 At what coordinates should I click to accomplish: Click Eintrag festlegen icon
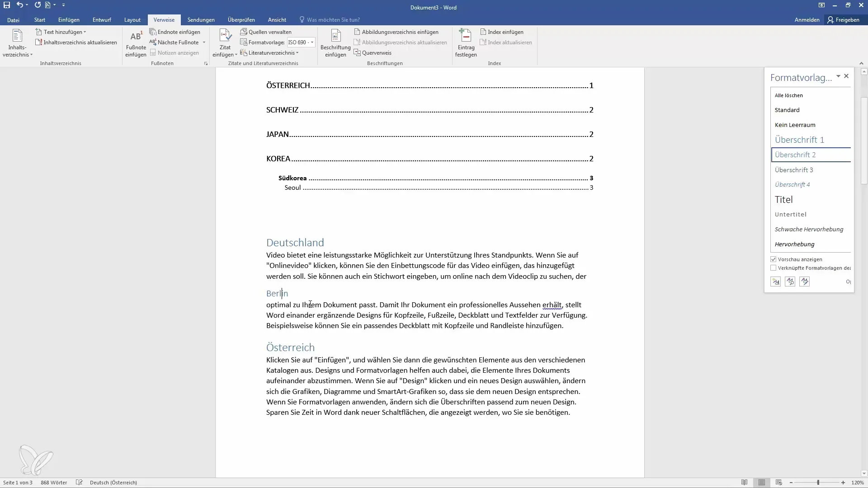[466, 43]
